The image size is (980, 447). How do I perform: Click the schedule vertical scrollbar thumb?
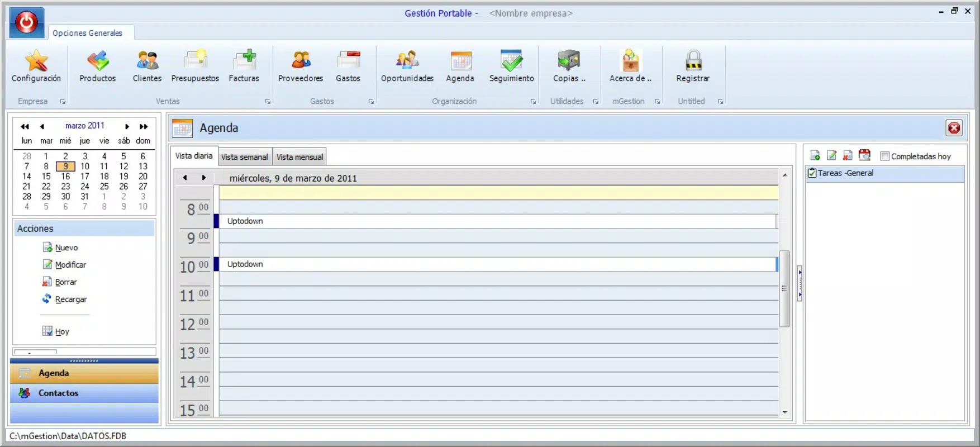coord(784,288)
